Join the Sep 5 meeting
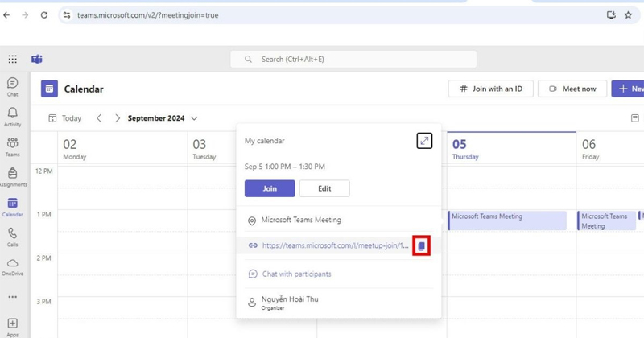644x338 pixels. [x=270, y=188]
